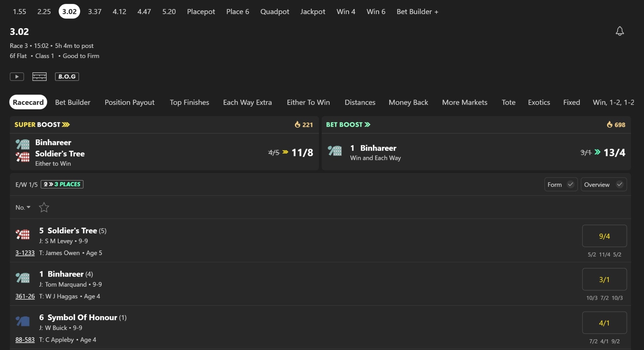Click Binhareer silks in racecard row

(x=22, y=278)
